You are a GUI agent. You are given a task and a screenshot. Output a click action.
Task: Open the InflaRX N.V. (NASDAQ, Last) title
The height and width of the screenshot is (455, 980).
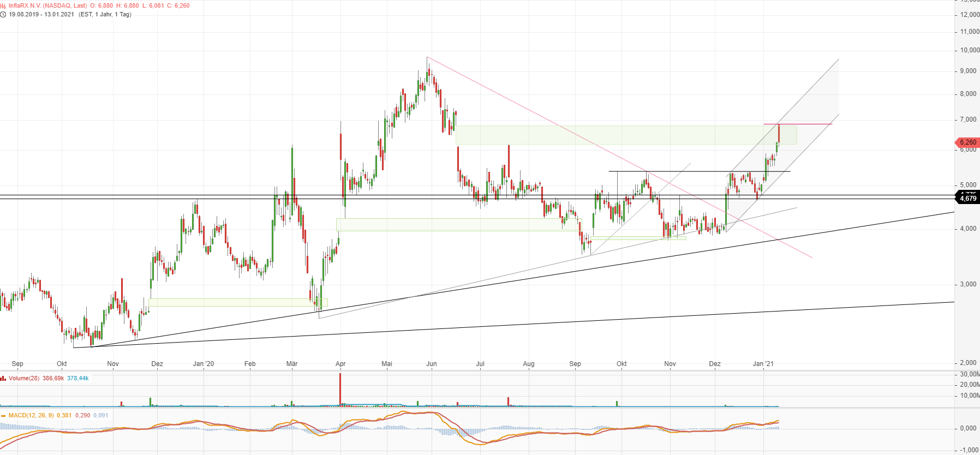pos(47,6)
